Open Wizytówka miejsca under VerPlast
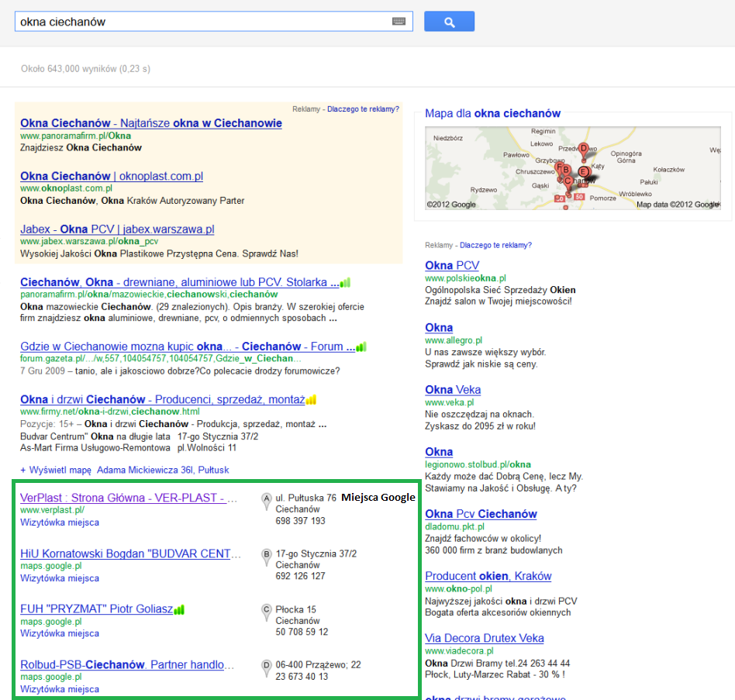This screenshot has width=735, height=700. 60,522
